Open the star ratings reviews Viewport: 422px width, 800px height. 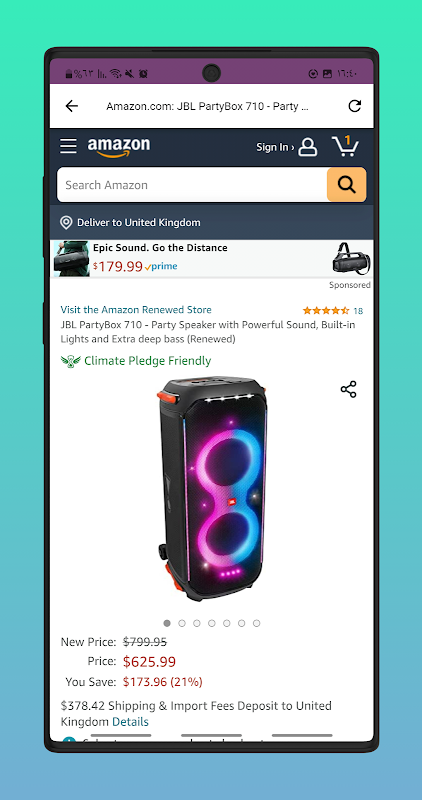[333, 311]
